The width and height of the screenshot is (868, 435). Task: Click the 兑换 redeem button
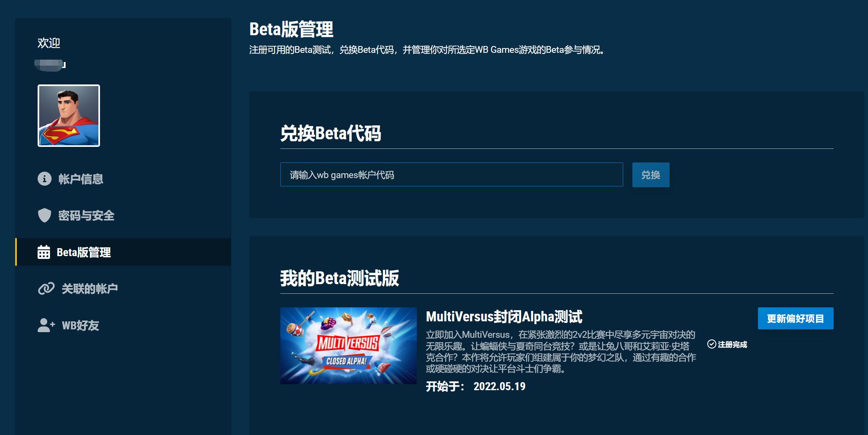click(651, 175)
